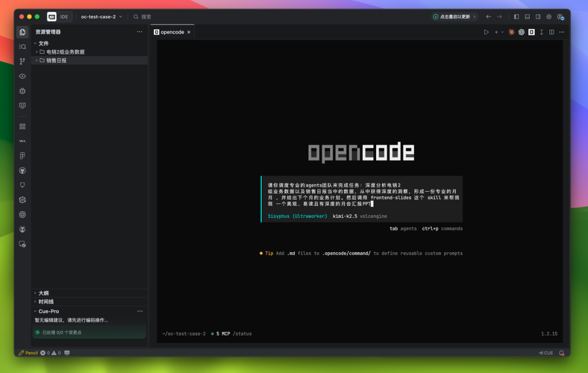588x373 pixels.
Task: Select the opencode editor tab
Action: (172, 32)
